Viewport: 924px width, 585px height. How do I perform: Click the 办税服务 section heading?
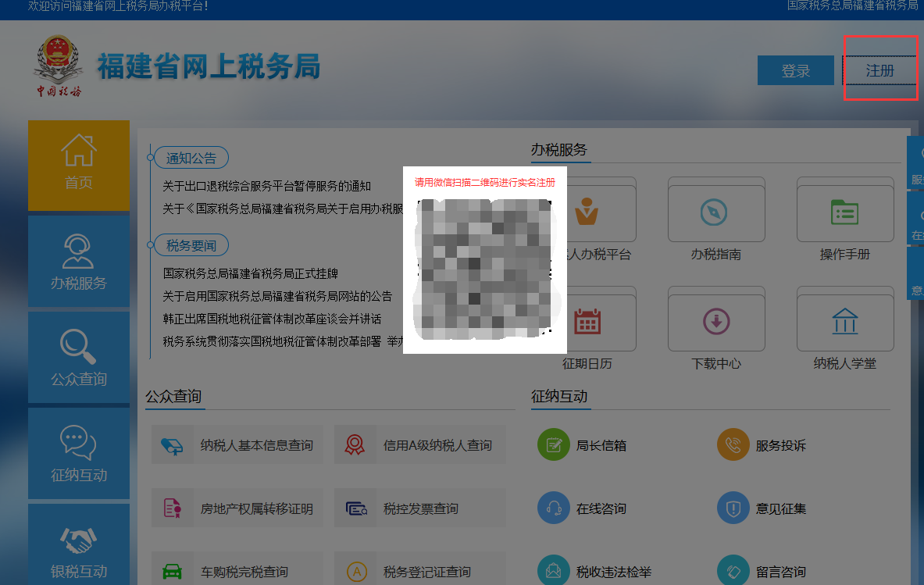click(559, 150)
